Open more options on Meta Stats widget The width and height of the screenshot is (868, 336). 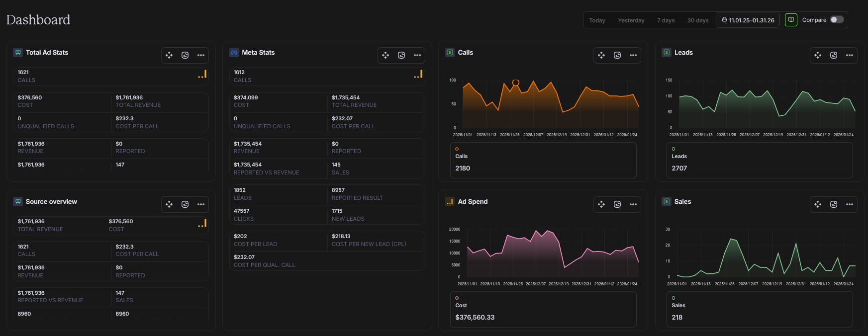click(417, 55)
